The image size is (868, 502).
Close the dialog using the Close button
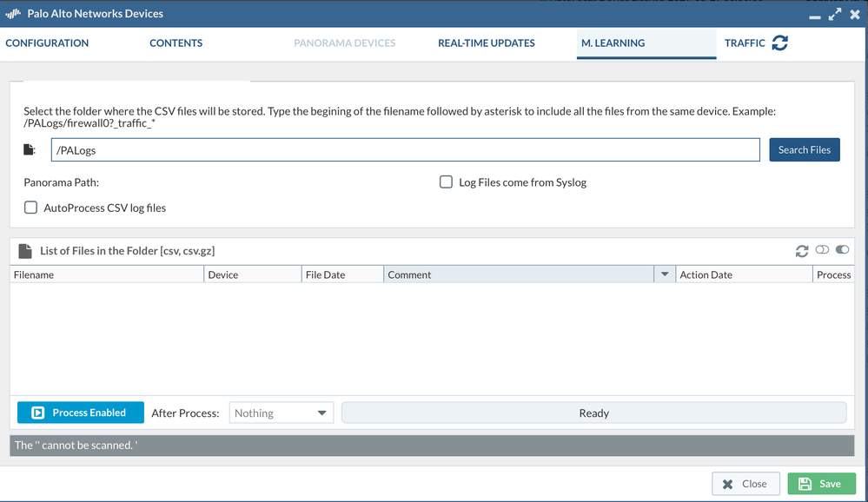745,484
